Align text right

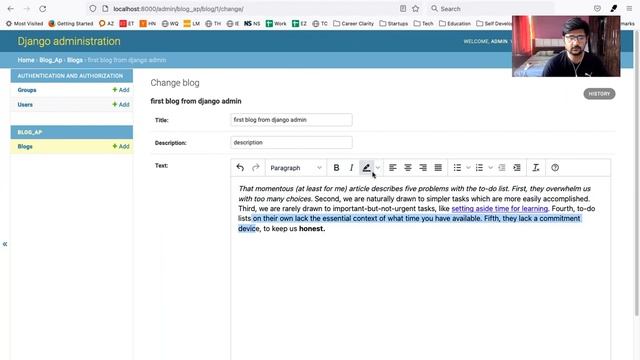point(423,168)
